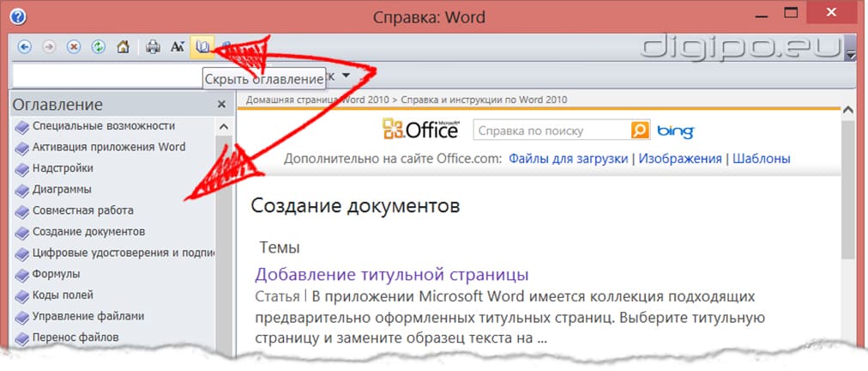The width and height of the screenshot is (868, 371).
Task: Open Коды полей section
Action: coord(63,295)
